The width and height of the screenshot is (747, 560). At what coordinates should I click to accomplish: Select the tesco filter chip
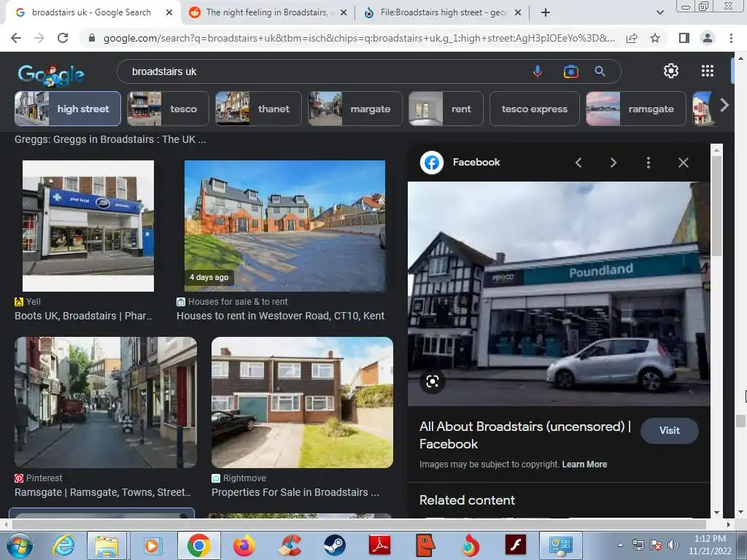(x=168, y=109)
